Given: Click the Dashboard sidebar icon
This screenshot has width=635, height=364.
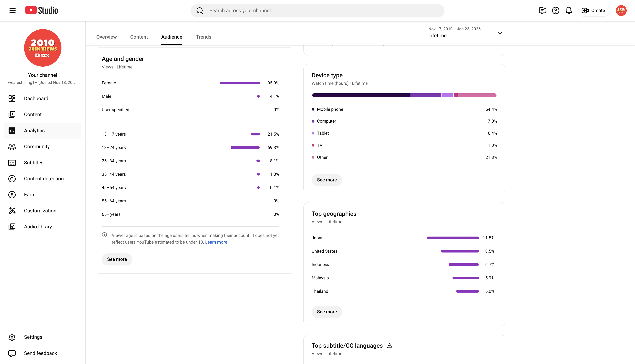Looking at the screenshot, I should tap(12, 99).
